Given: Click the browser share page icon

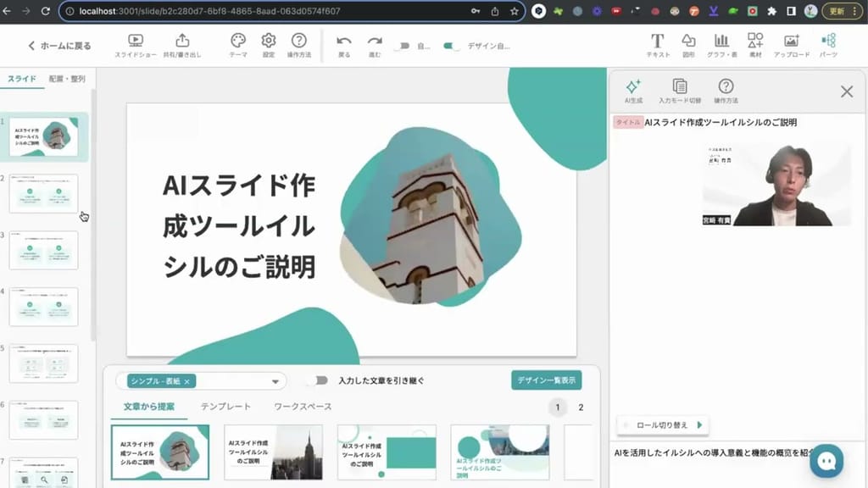Looking at the screenshot, I should (495, 11).
